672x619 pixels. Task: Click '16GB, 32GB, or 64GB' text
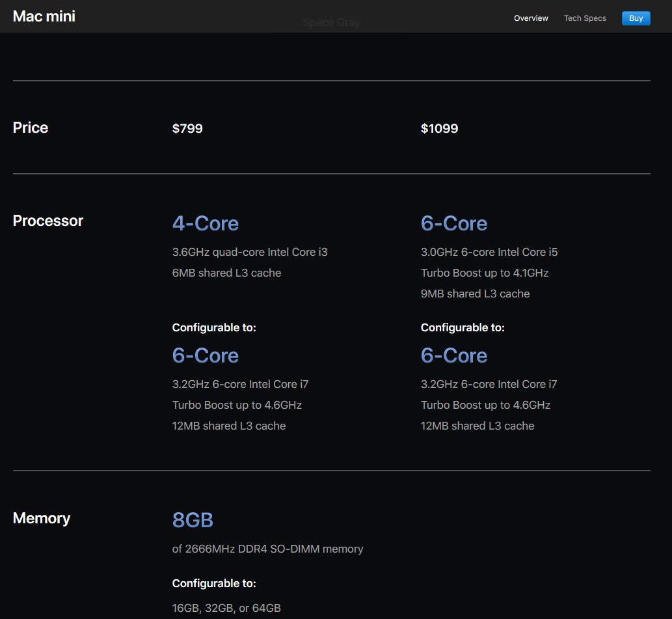pos(226,609)
